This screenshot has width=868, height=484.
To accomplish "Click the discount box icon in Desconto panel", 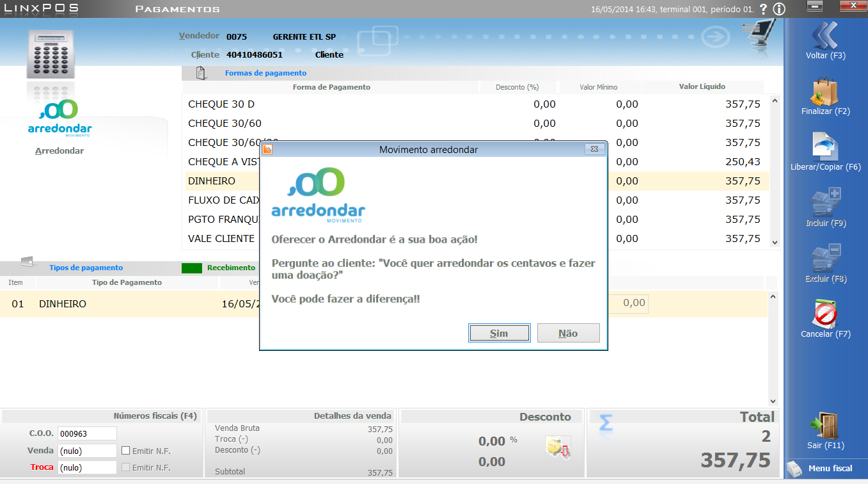I will click(557, 447).
